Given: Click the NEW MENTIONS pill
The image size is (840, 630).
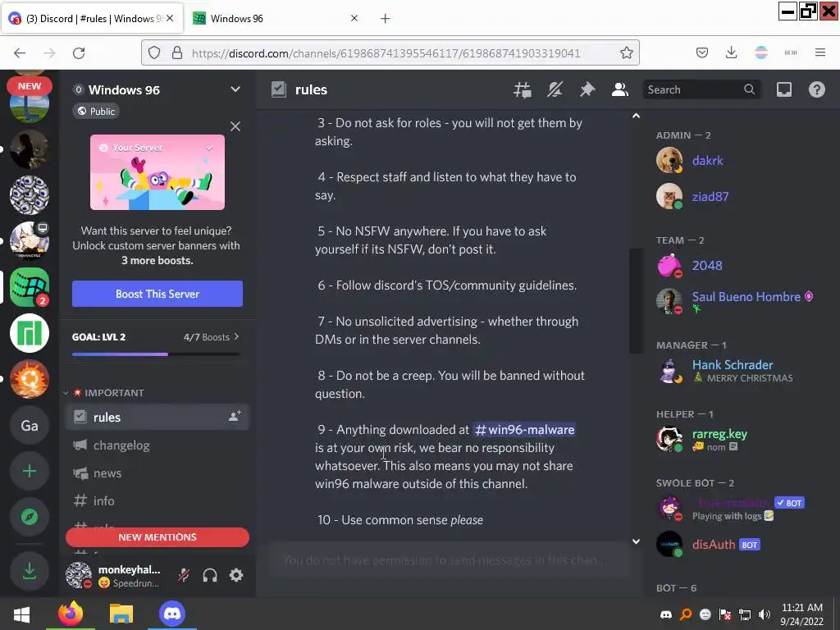Looking at the screenshot, I should tap(157, 537).
